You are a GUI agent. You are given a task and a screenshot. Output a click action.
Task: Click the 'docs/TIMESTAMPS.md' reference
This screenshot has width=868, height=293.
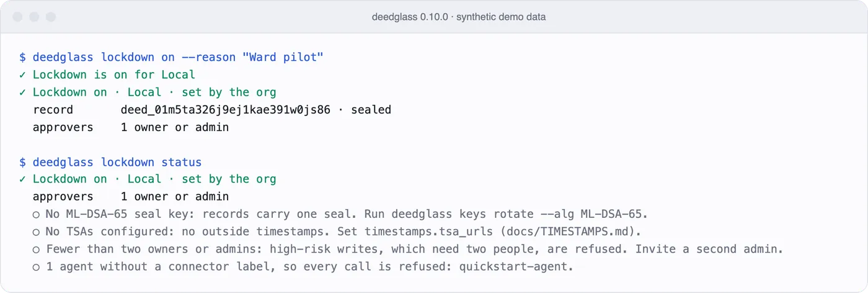click(567, 232)
